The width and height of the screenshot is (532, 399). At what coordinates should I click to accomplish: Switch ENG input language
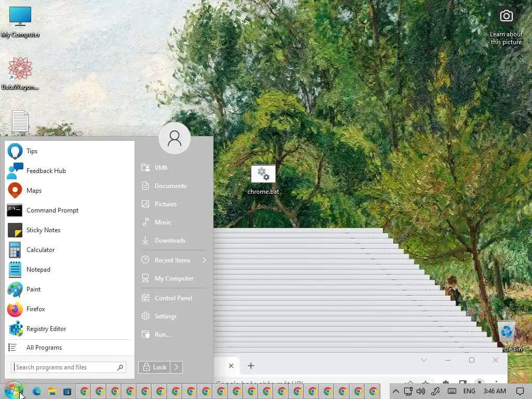tap(469, 391)
